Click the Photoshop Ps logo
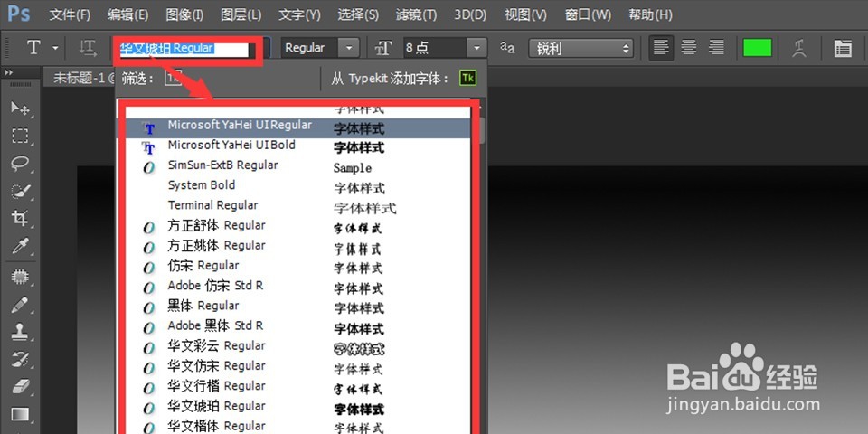This screenshot has height=434, width=868. [x=18, y=14]
